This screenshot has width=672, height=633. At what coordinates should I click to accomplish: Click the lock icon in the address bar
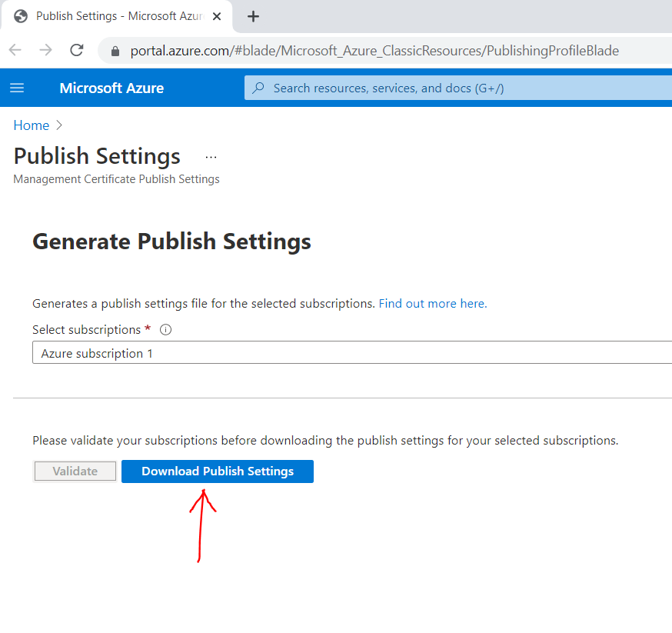tap(115, 51)
